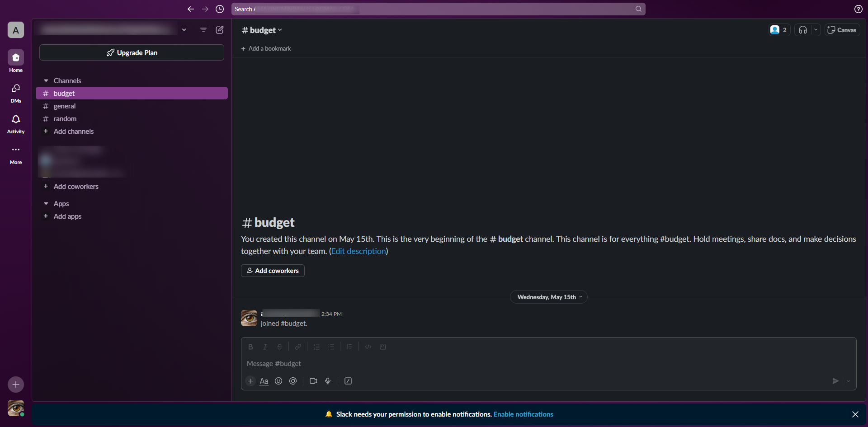The width and height of the screenshot is (868, 427).
Task: Open the Help question mark icon
Action: (x=858, y=9)
